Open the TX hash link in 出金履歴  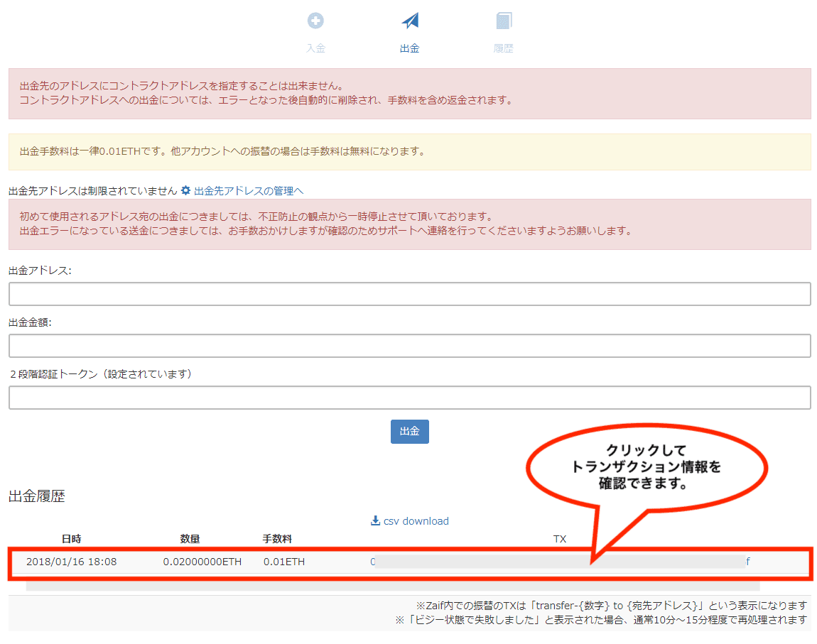point(559,562)
